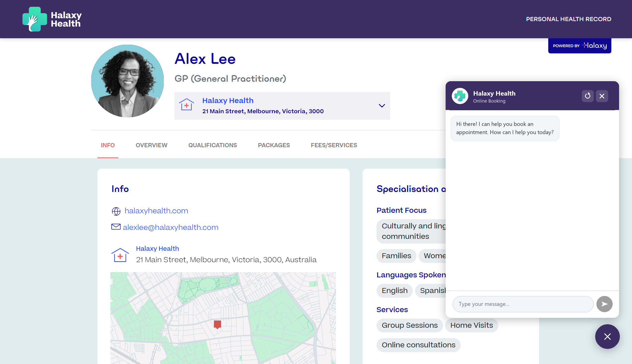Click the Type your message input field
This screenshot has height=364, width=632.
pos(523,304)
